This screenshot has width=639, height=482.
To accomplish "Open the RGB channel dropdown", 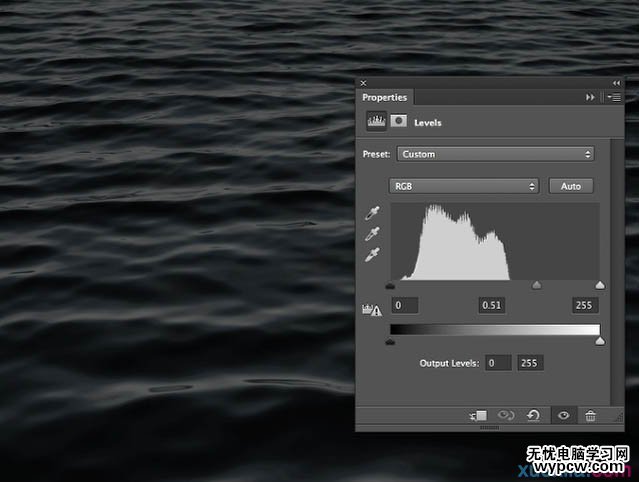I will tap(464, 186).
